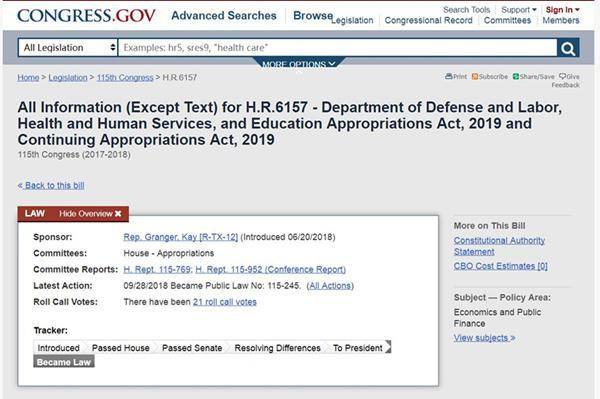Screen dimensions: 600x399
Task: Select the Passed House tracker step
Action: (x=121, y=348)
